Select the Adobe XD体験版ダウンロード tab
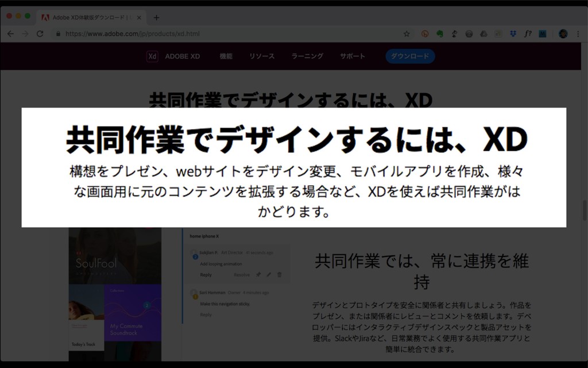588x368 pixels. tap(92, 18)
